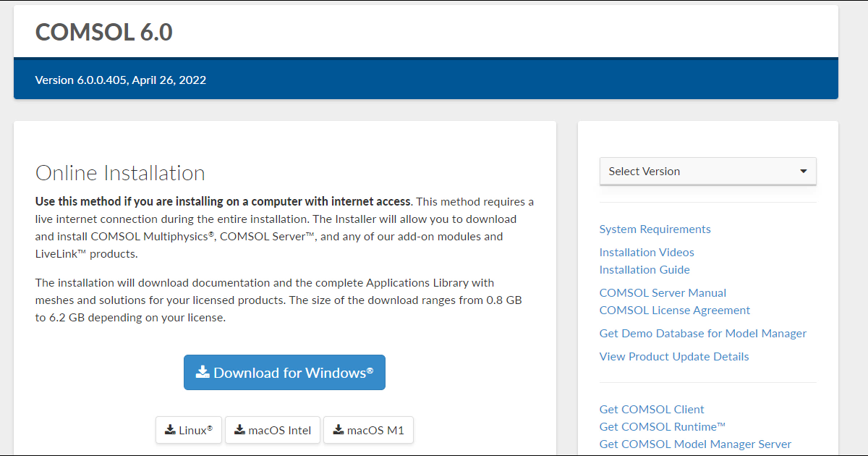Open Get COMSOL Model Manager Server
The height and width of the screenshot is (456, 868).
pyautogui.click(x=695, y=444)
